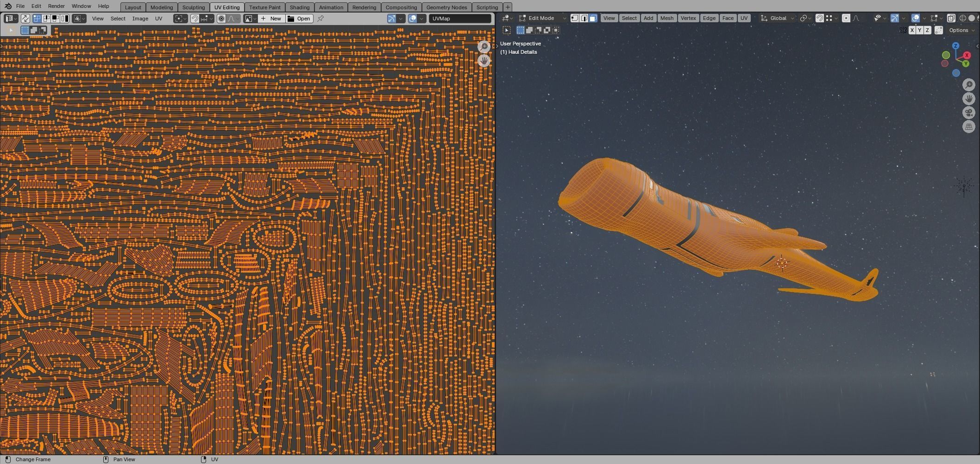Screen dimensions: 980x464
Task: Open the Window top menu
Action: (81, 6)
